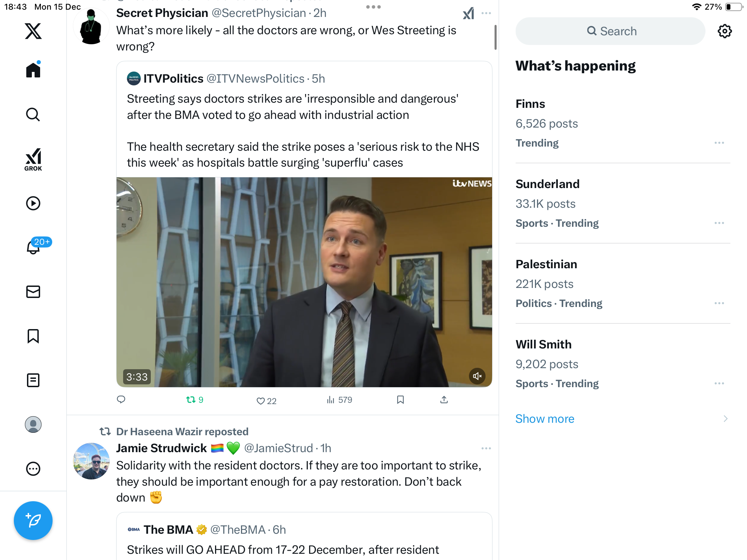Open the sidebar Bookmarks icon
This screenshot has height=560, width=747.
point(33,336)
